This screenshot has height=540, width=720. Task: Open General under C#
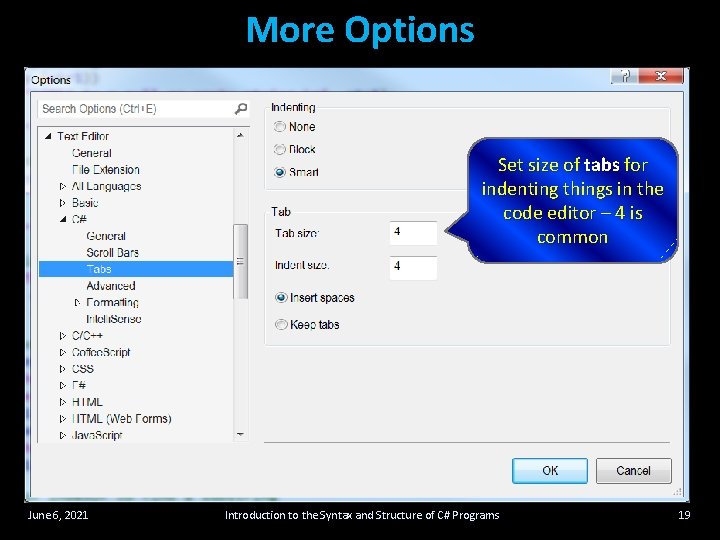pos(106,236)
